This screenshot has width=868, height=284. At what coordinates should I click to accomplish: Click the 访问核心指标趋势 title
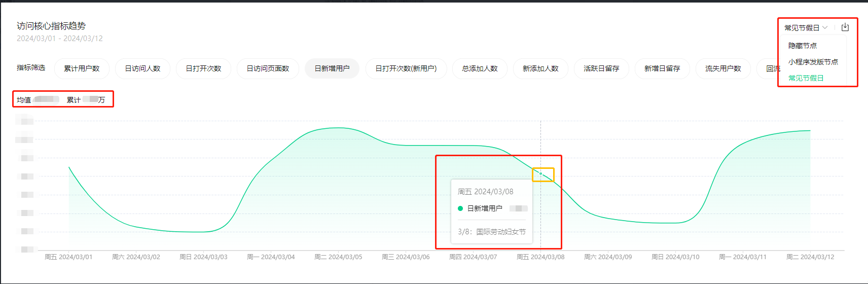click(51, 26)
